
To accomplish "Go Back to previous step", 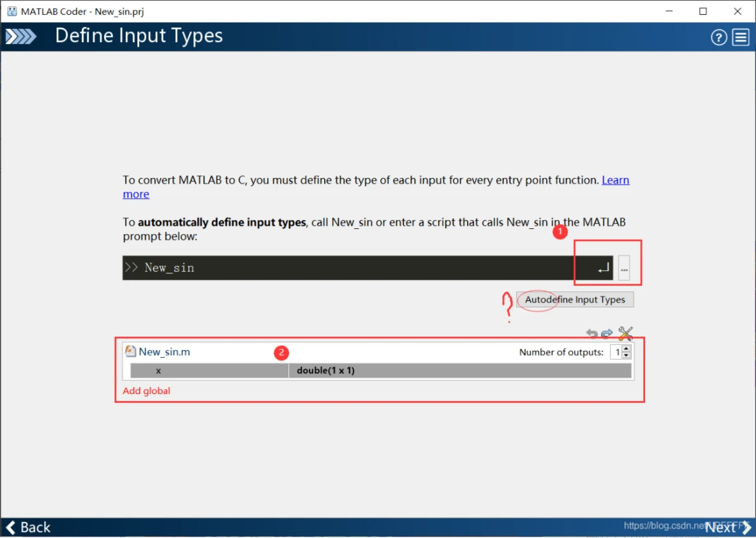I will tap(29, 527).
